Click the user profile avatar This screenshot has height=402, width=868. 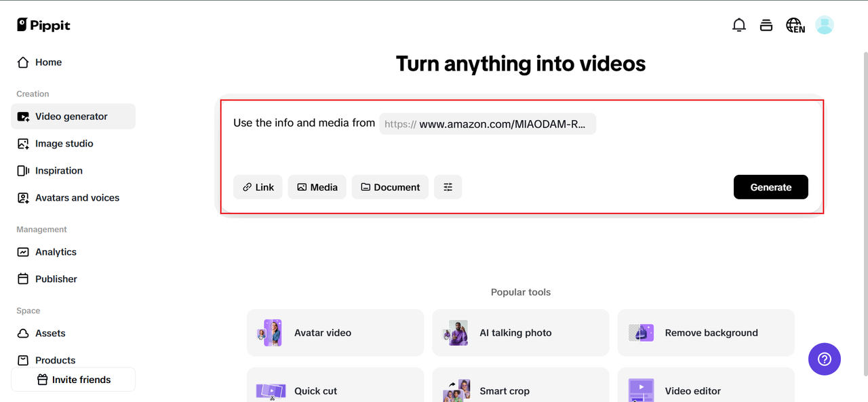(825, 26)
